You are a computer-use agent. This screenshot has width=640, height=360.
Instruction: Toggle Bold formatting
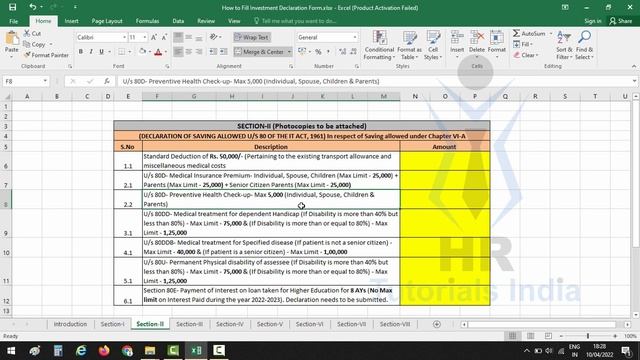[x=80, y=52]
